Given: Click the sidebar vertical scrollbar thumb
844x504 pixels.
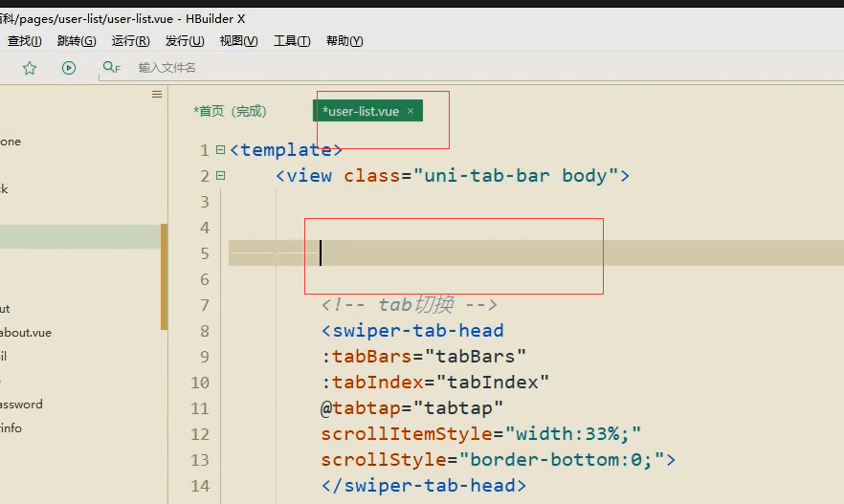Looking at the screenshot, I should pos(165,276).
